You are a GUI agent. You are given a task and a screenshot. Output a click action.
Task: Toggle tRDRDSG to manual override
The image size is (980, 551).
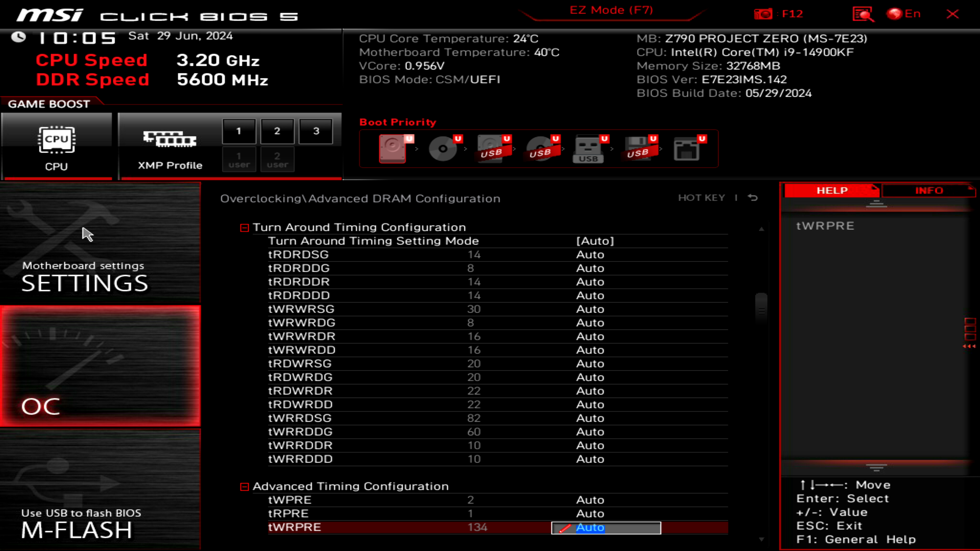point(590,254)
